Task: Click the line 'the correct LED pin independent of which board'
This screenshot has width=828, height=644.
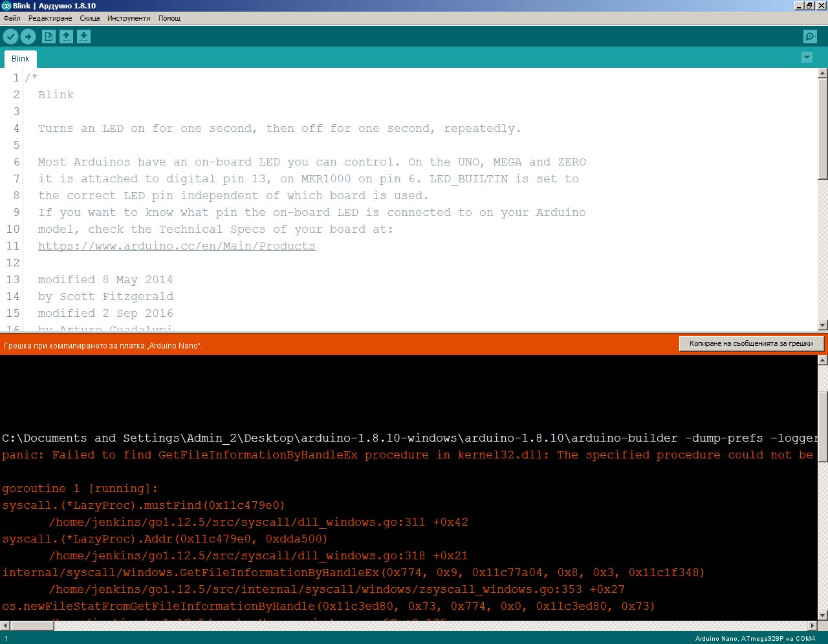Action: click(x=233, y=195)
